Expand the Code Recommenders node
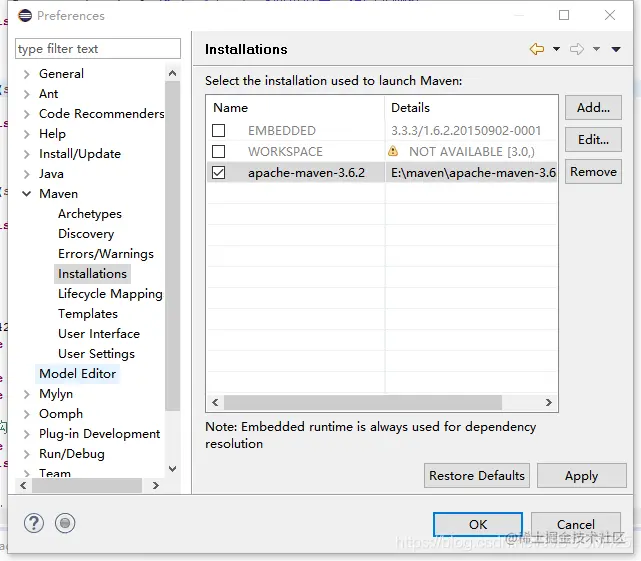 point(27,114)
